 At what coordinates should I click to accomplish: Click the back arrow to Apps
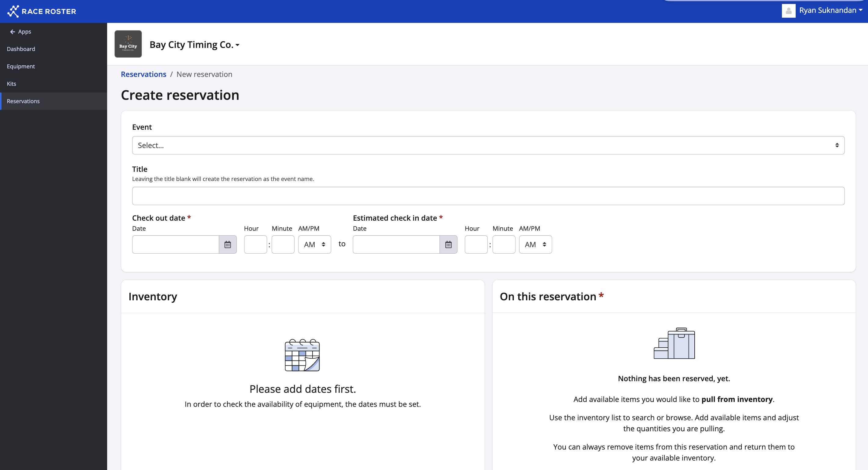pos(13,32)
